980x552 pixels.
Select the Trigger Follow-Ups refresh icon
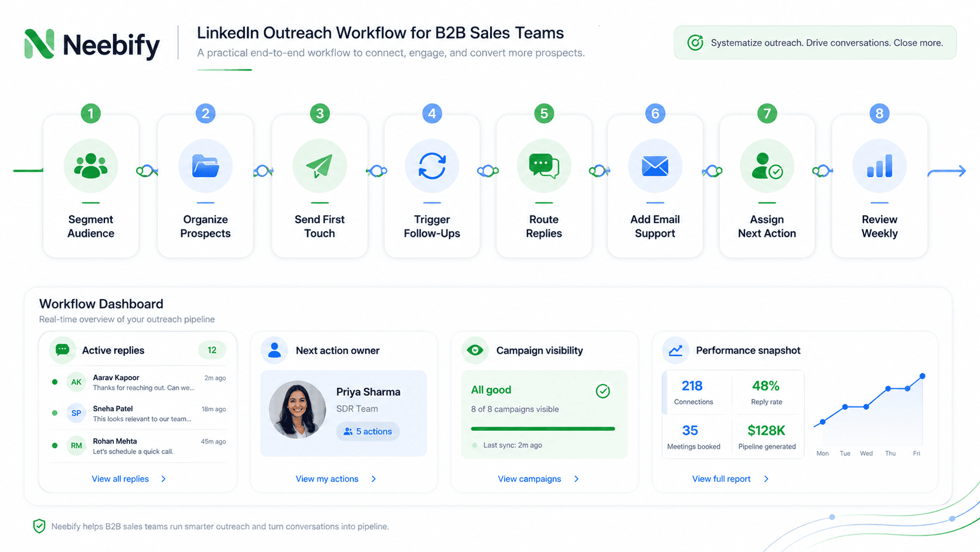coord(432,166)
